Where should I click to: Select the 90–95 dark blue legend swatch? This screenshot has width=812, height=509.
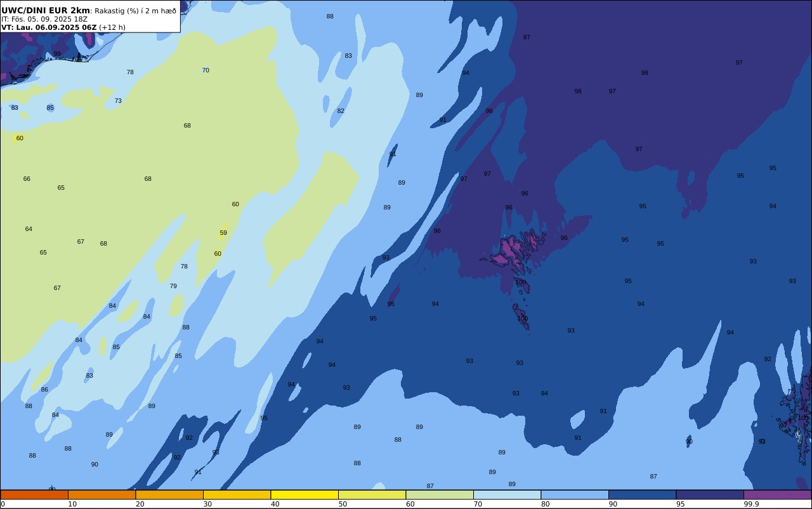(x=642, y=494)
